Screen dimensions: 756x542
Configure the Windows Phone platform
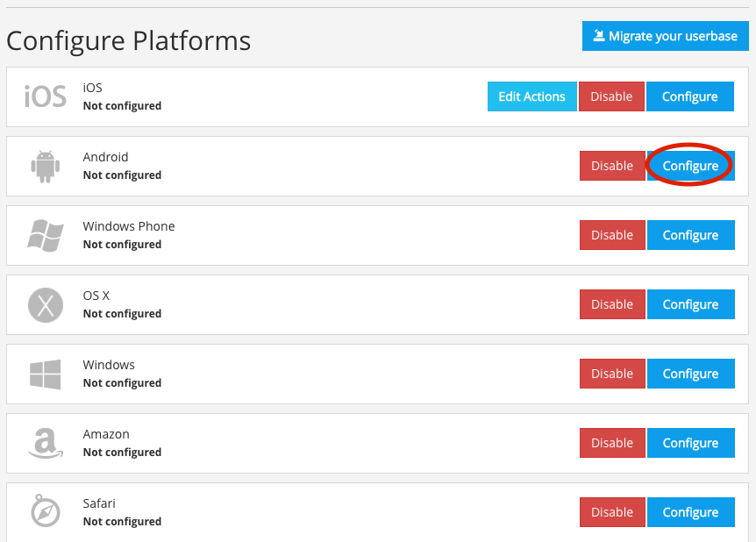coord(690,235)
